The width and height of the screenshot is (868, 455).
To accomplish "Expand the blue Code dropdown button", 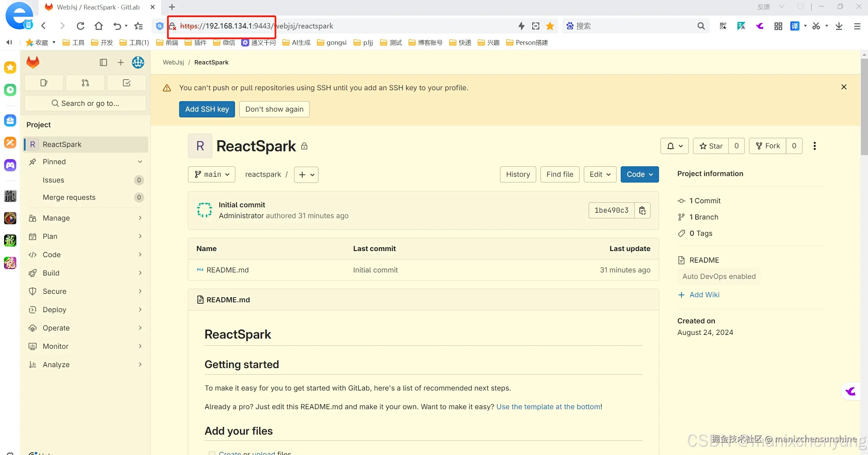I will [x=639, y=174].
